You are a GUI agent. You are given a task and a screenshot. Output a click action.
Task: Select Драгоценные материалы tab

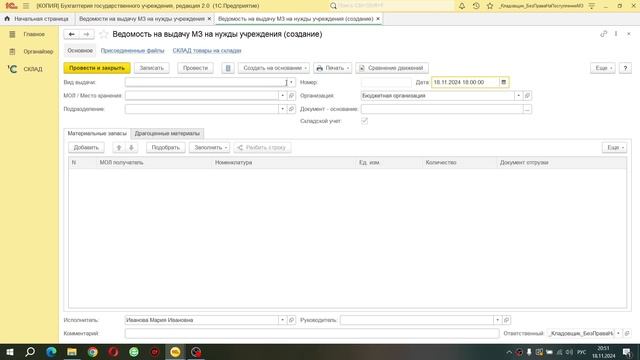pyautogui.click(x=167, y=133)
